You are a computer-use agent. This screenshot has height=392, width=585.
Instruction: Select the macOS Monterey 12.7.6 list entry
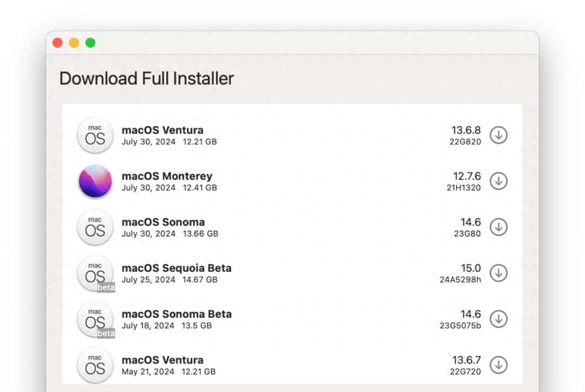pyautogui.click(x=271, y=181)
